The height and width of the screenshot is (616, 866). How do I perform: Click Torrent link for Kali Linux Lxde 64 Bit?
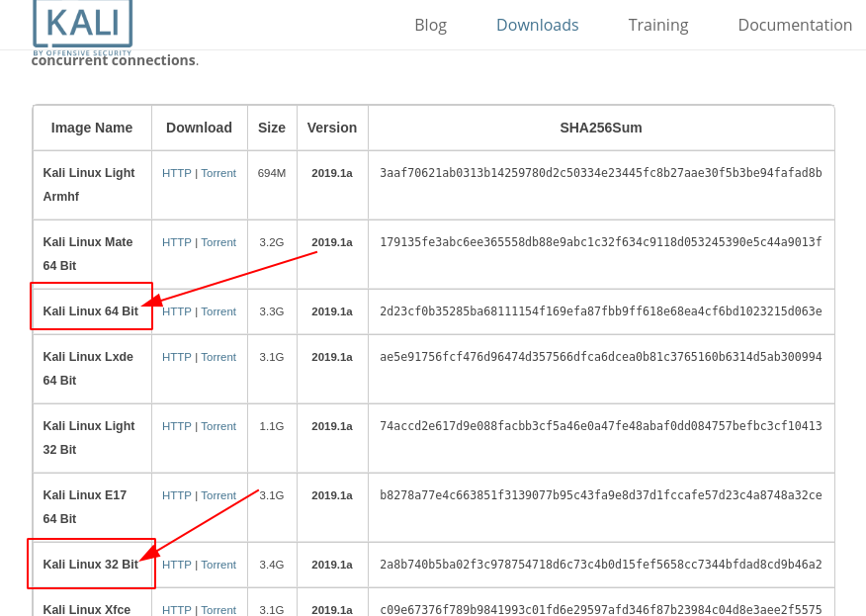coord(218,357)
